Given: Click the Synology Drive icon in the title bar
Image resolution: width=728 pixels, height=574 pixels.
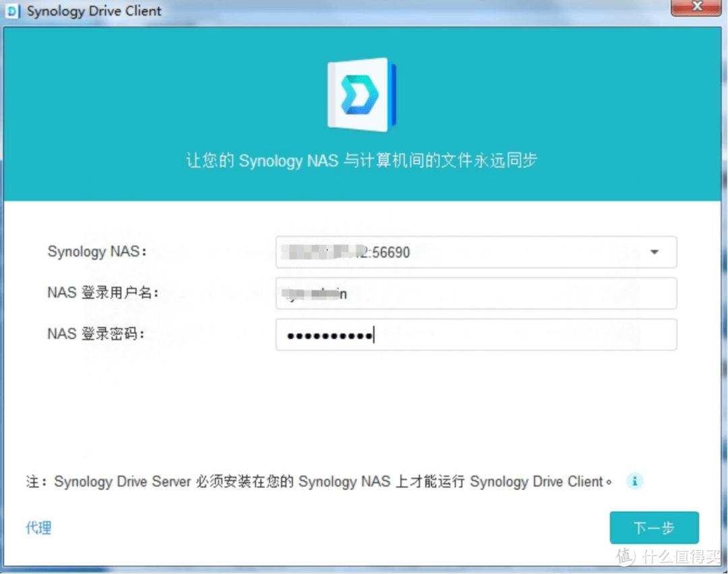Looking at the screenshot, I should tap(11, 11).
